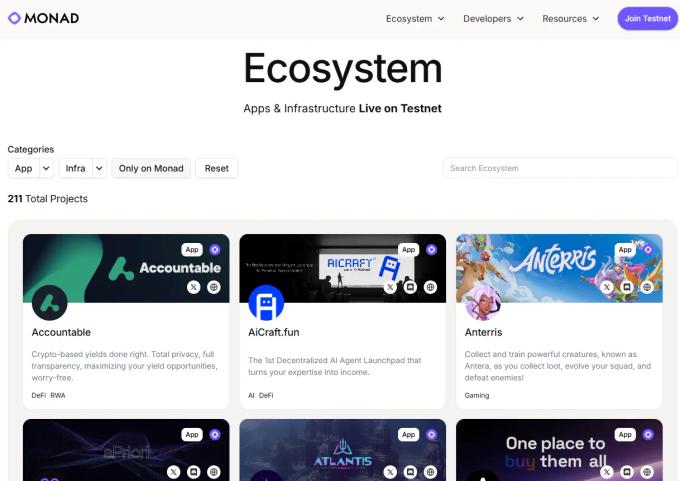
Task: Open AiCraft.fun's Discord icon
Action: click(x=410, y=287)
